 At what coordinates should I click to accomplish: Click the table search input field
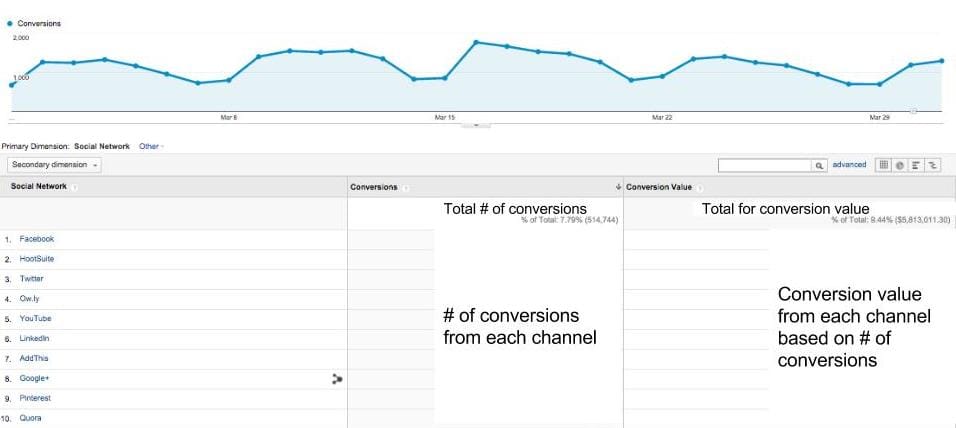point(766,165)
